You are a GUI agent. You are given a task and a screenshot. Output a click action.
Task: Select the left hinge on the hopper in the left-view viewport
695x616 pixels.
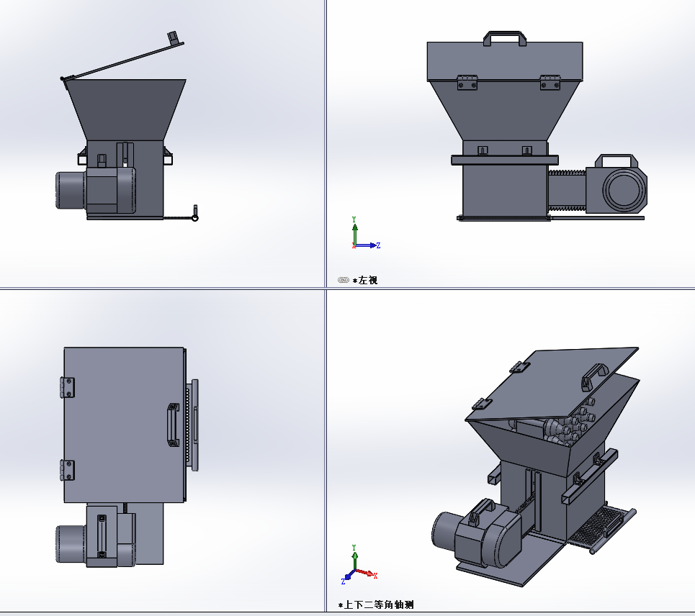click(467, 83)
